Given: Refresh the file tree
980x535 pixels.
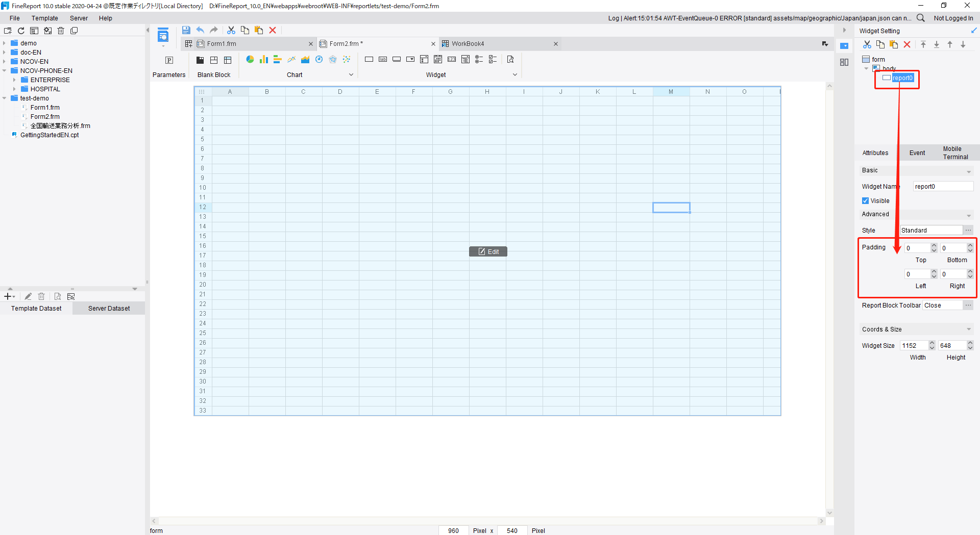Looking at the screenshot, I should [21, 31].
